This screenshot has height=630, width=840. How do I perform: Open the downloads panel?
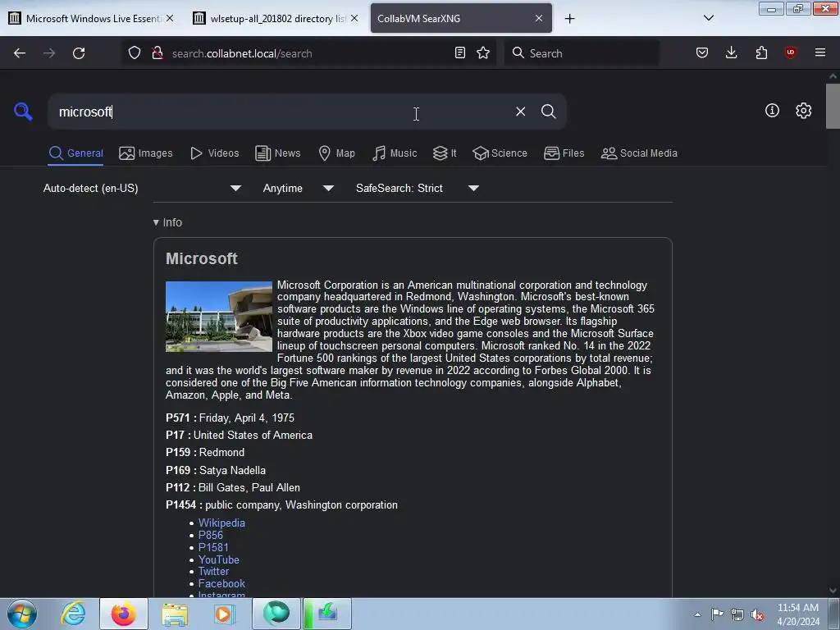tap(731, 52)
